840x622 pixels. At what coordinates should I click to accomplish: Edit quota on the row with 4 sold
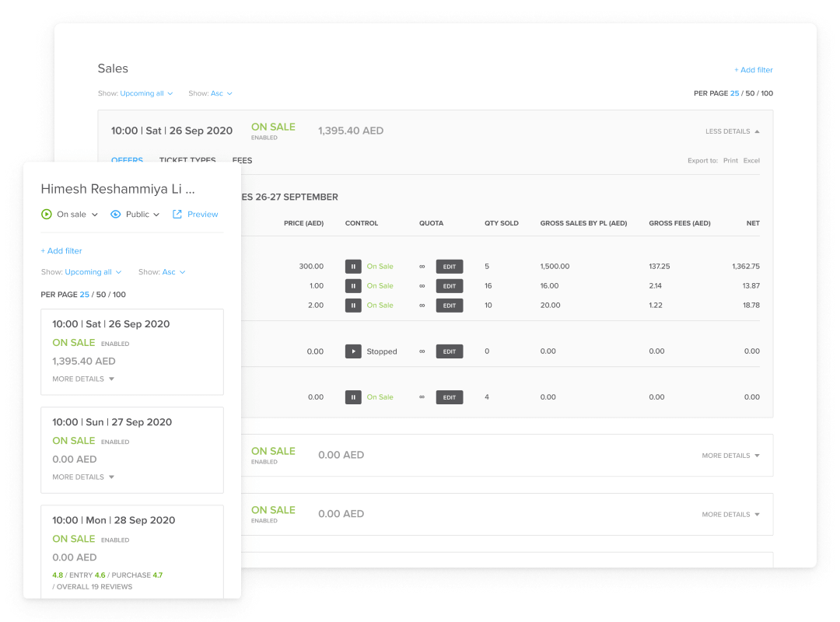point(450,397)
